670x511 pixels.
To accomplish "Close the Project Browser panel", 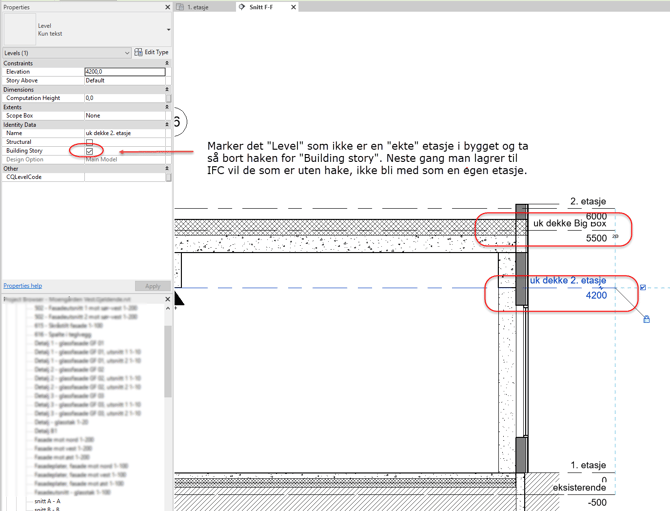I will coord(167,299).
